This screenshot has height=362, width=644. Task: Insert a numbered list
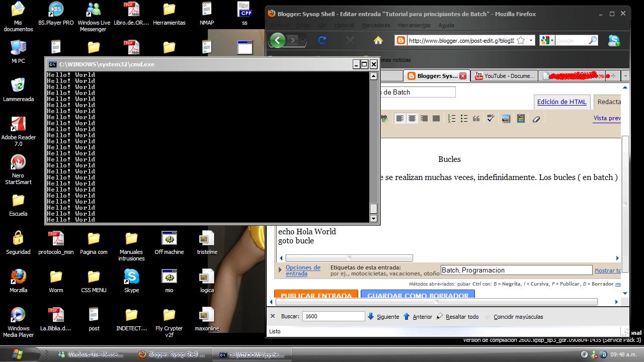click(x=452, y=119)
